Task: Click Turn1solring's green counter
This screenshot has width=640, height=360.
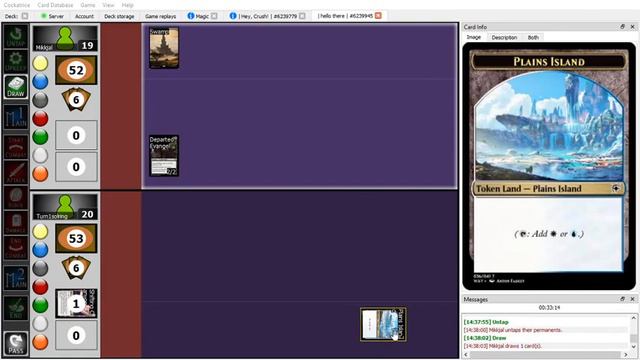Action: (40, 305)
